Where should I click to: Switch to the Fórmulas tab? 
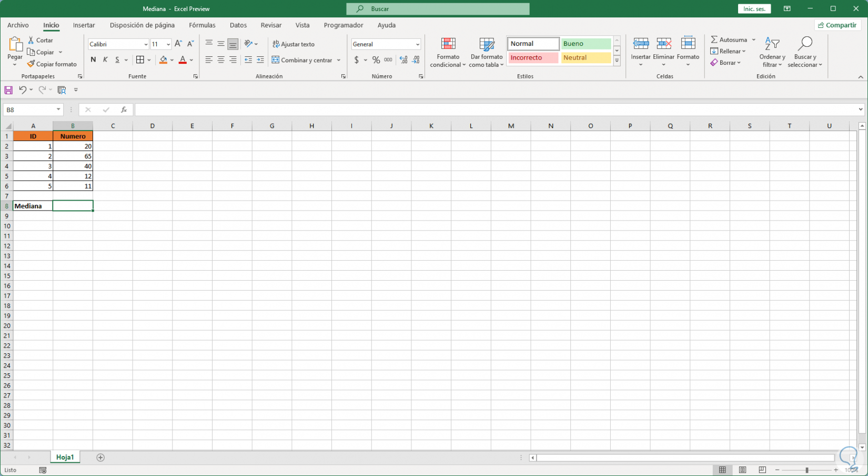(x=202, y=25)
